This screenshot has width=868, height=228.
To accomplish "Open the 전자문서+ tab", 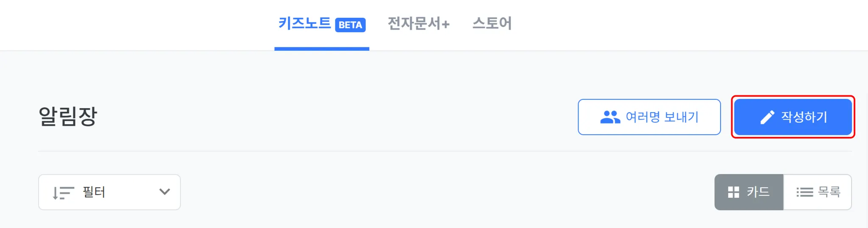I will point(418,23).
